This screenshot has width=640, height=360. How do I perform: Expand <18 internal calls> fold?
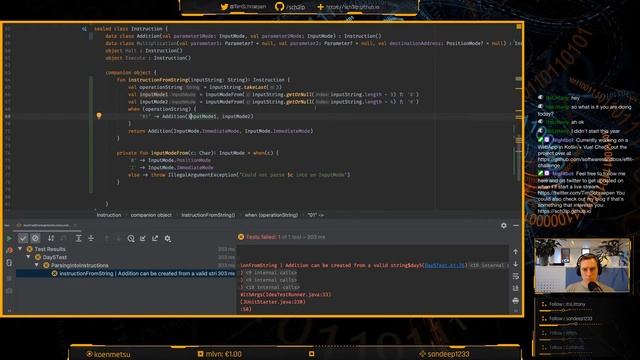tap(273, 287)
